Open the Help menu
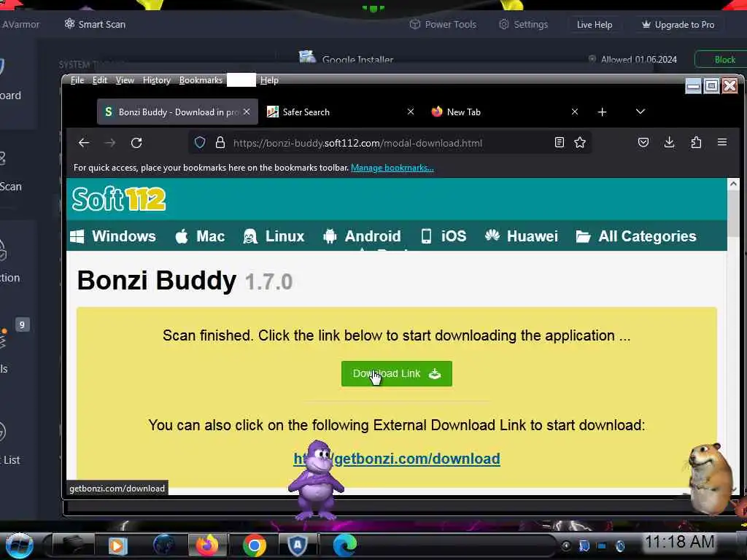The height and width of the screenshot is (560, 747). click(x=269, y=80)
